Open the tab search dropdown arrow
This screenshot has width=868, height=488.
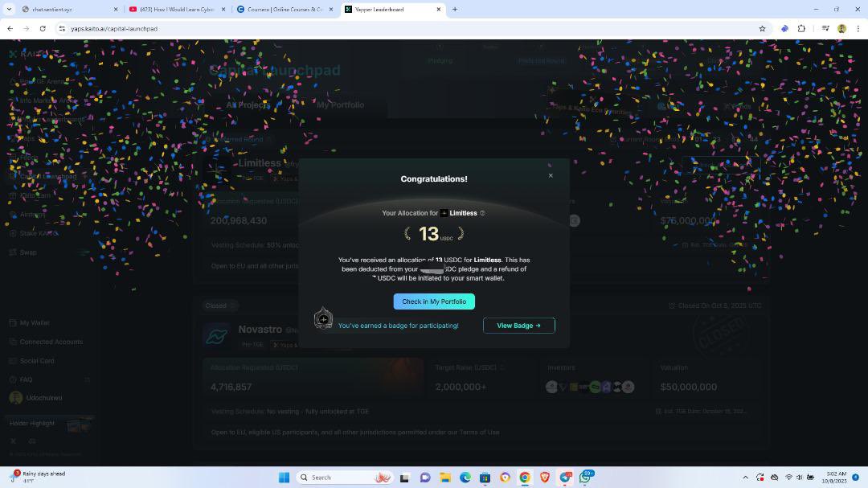(x=9, y=10)
